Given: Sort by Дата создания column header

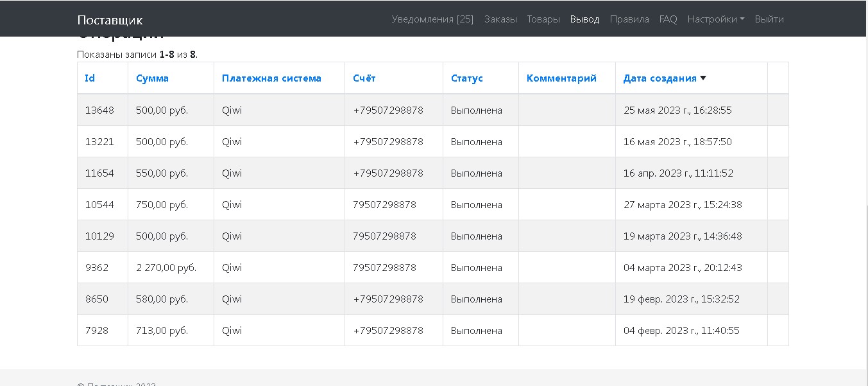Looking at the screenshot, I should [x=660, y=78].
